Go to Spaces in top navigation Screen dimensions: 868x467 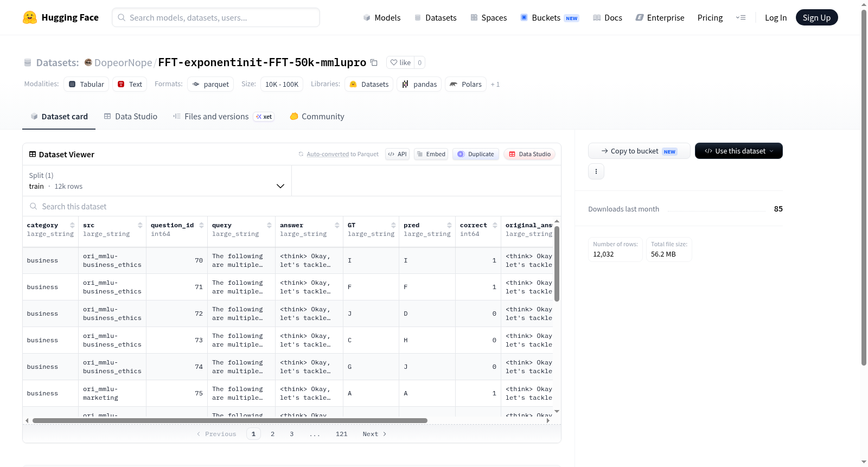point(489,17)
